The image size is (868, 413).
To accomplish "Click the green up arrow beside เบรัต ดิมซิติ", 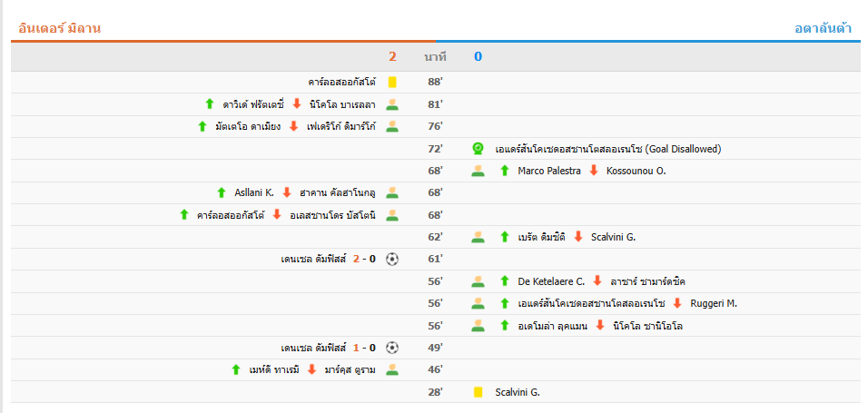I will point(504,237).
